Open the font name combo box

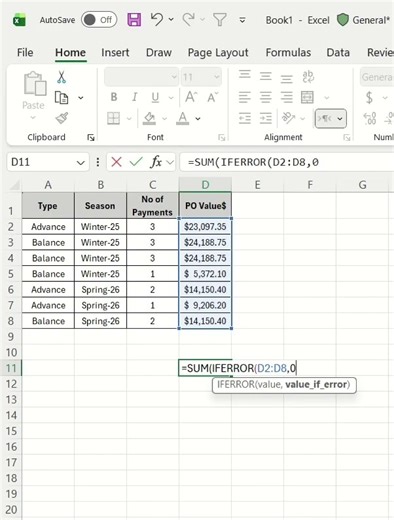141,77
